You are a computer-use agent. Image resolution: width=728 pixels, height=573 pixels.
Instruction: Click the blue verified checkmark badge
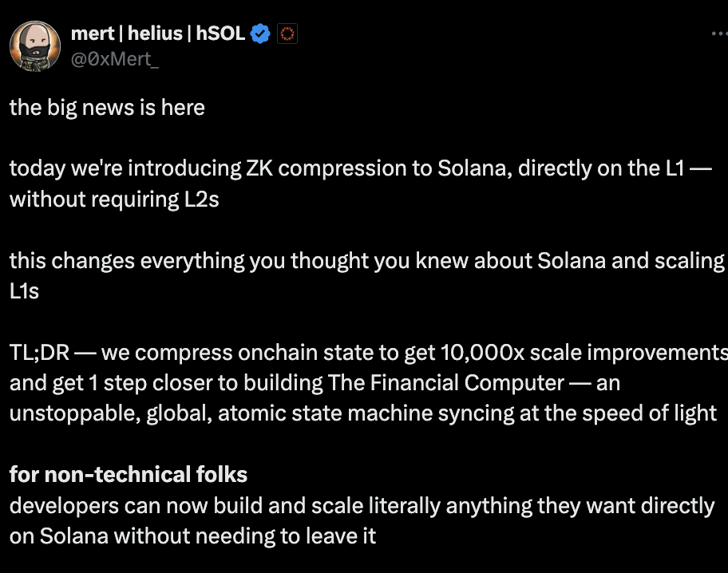[261, 34]
